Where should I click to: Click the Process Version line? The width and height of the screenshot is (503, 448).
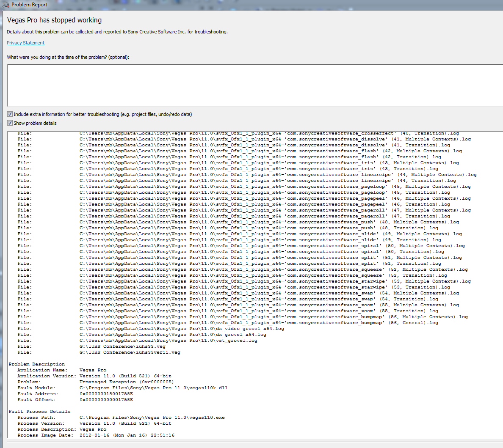coord(94,423)
